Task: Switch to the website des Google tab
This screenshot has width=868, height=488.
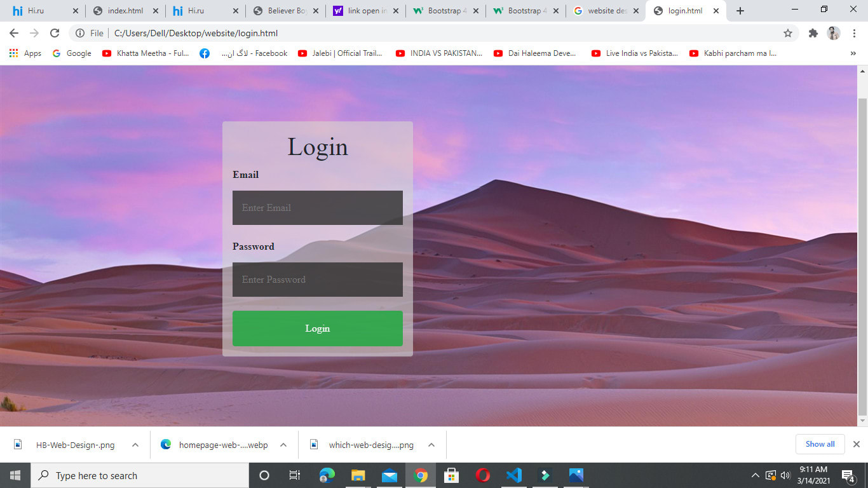Action: click(606, 11)
